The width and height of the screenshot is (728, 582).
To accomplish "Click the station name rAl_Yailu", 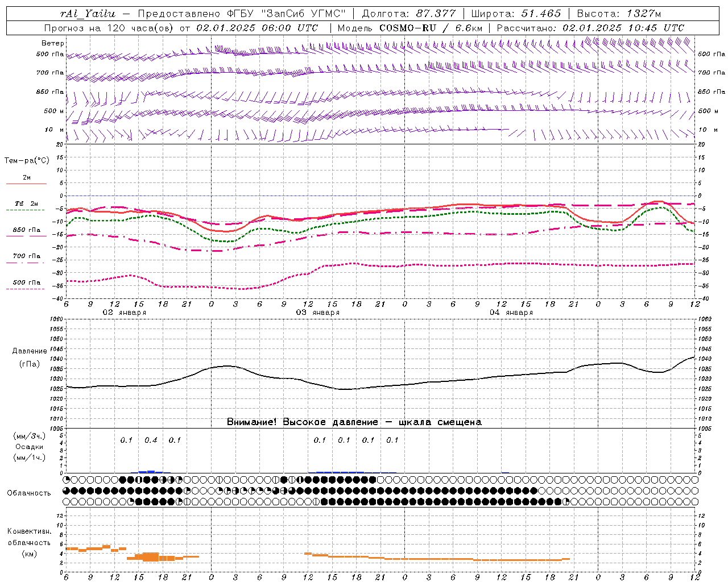I will click(x=88, y=14).
